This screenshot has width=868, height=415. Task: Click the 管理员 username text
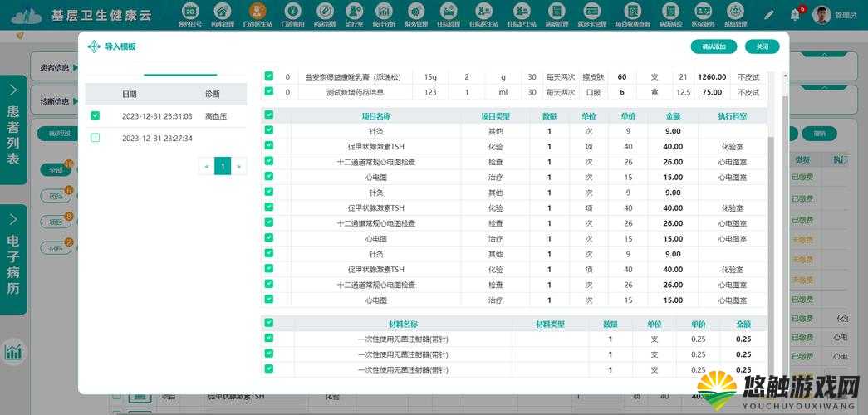[846, 16]
